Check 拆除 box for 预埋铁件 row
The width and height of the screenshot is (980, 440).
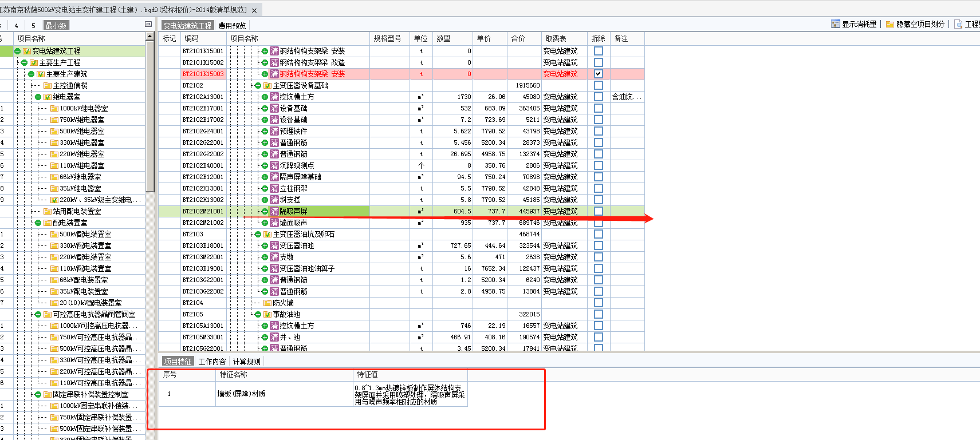(599, 131)
